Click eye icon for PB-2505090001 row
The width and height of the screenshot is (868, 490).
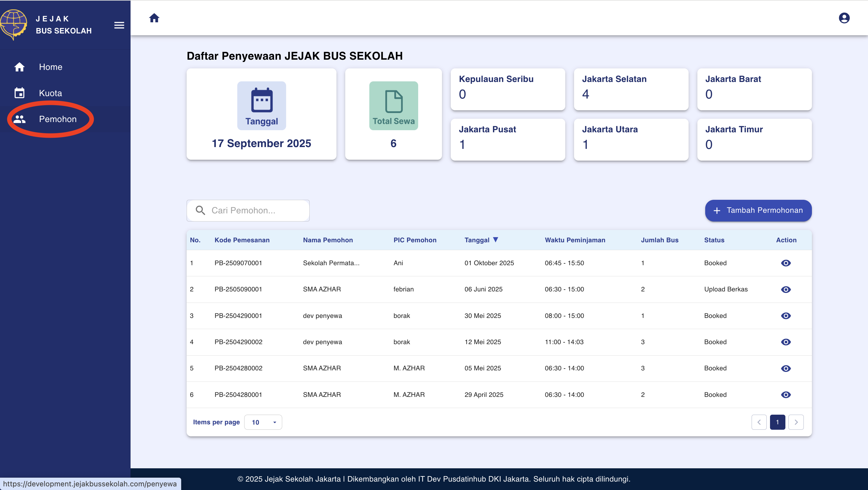click(x=785, y=289)
